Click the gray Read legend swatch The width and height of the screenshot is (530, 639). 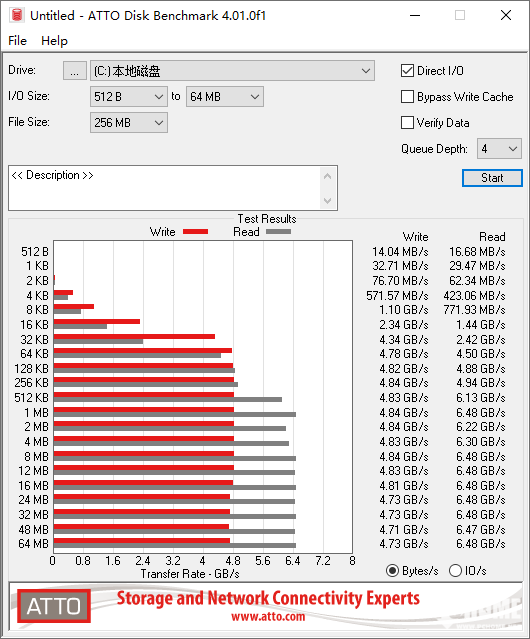point(278,231)
